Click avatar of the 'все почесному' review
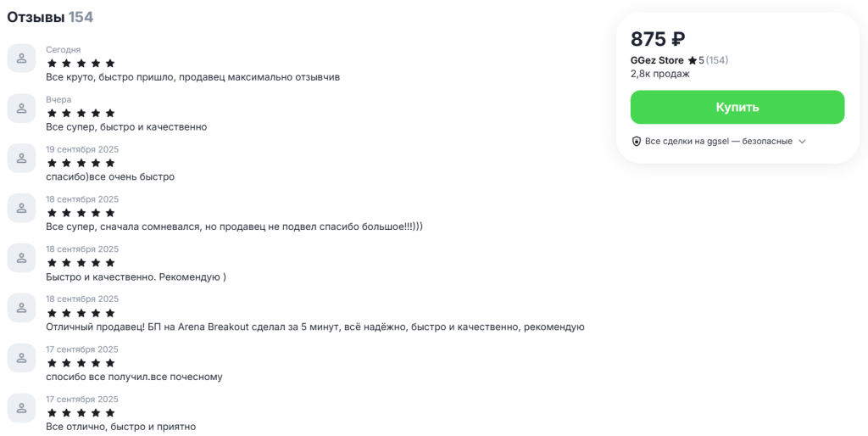This screenshot has width=868, height=436. (21, 359)
